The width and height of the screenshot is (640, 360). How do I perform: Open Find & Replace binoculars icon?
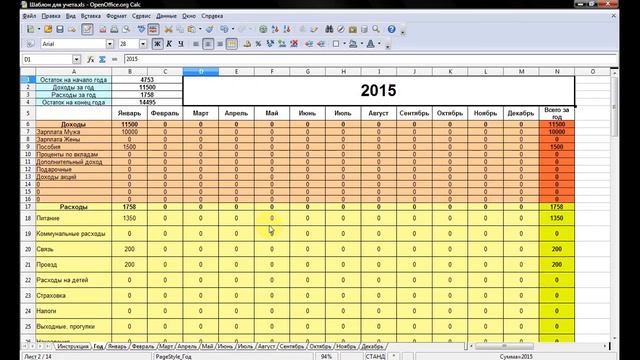click(329, 29)
